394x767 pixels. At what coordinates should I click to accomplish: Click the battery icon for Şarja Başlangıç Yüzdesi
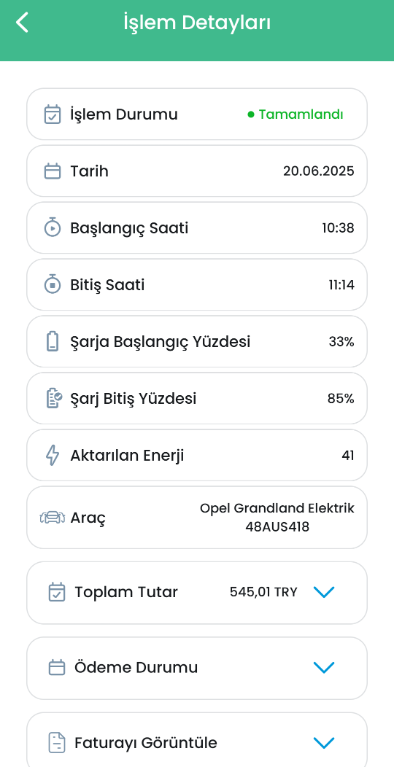pyautogui.click(x=52, y=341)
